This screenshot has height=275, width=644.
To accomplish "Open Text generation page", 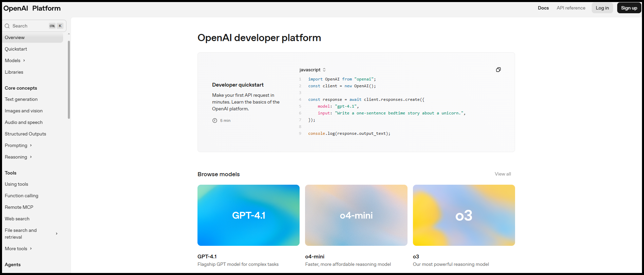I will pyautogui.click(x=21, y=99).
